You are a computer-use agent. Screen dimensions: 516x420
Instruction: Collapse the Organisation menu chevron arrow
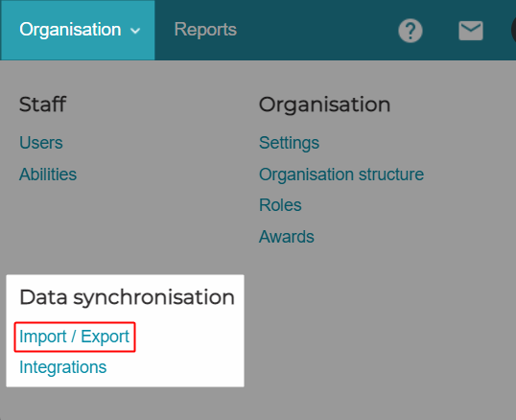[x=135, y=31]
